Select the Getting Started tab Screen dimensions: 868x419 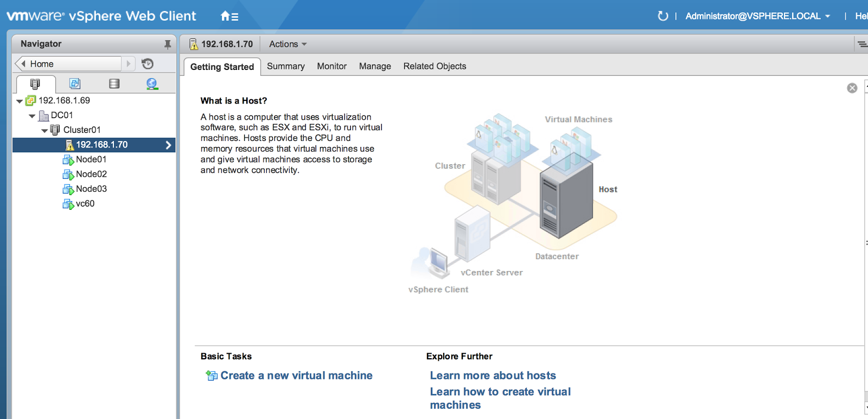222,67
